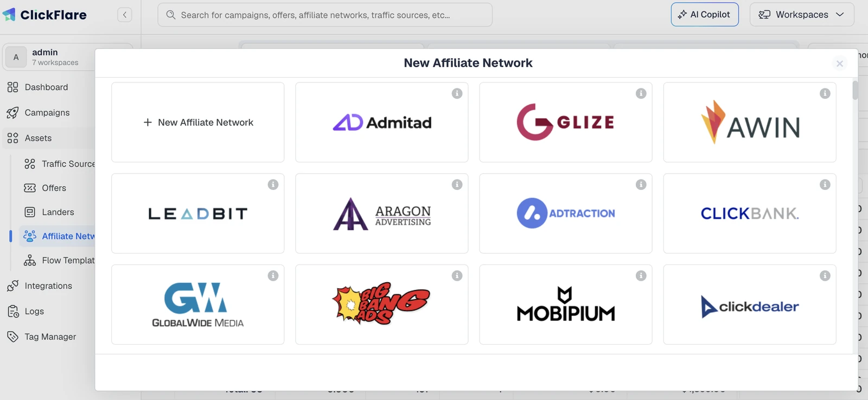Click the ClickFlare logo
The image size is (868, 400).
44,15
